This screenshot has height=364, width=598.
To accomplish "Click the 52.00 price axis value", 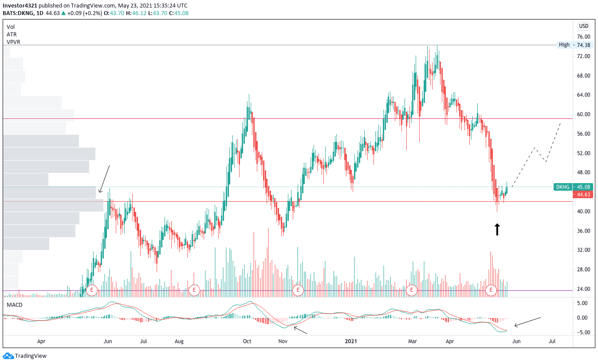I will 583,153.
